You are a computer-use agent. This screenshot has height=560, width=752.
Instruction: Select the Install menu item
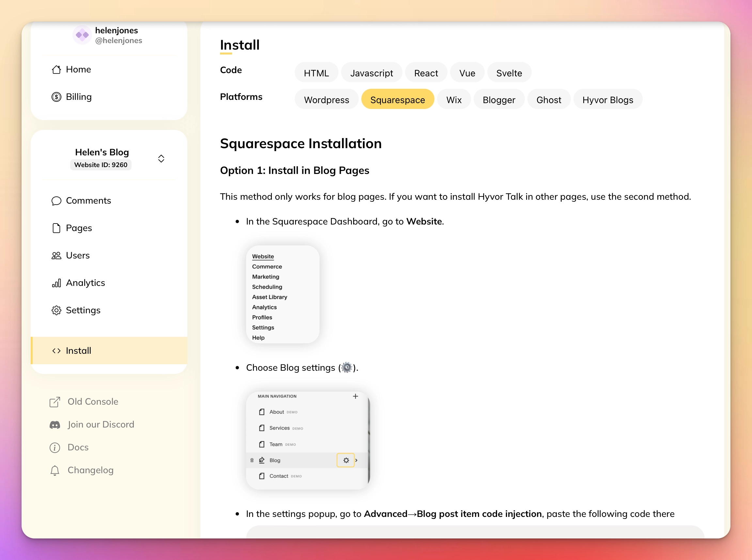(x=109, y=350)
